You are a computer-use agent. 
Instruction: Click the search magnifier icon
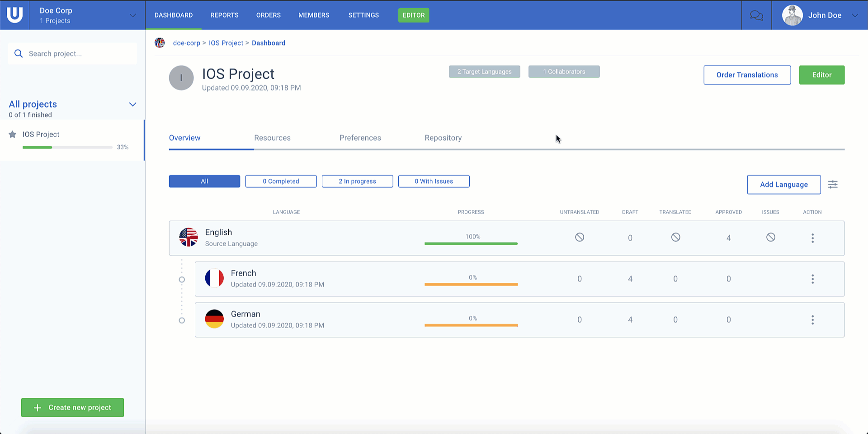(19, 53)
